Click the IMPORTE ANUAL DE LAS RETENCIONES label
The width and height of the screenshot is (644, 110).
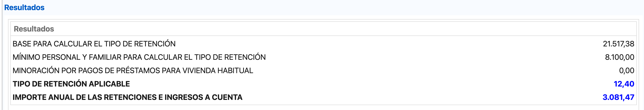(x=127, y=97)
